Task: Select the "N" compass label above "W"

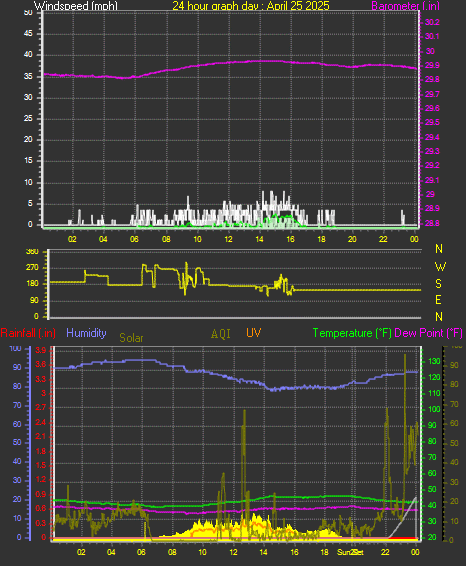Action: [x=439, y=249]
